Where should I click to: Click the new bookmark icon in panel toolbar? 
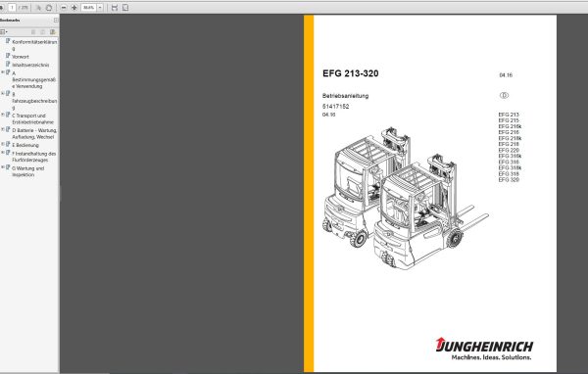pos(53,32)
